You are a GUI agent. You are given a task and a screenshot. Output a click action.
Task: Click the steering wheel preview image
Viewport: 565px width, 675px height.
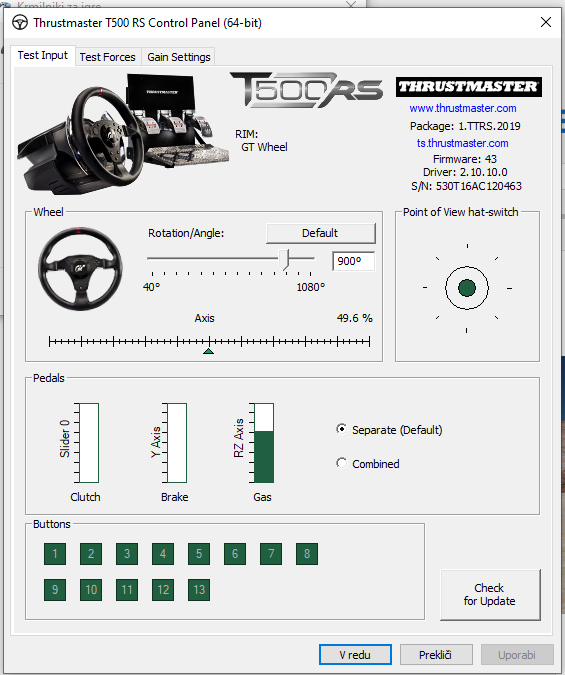pos(80,268)
